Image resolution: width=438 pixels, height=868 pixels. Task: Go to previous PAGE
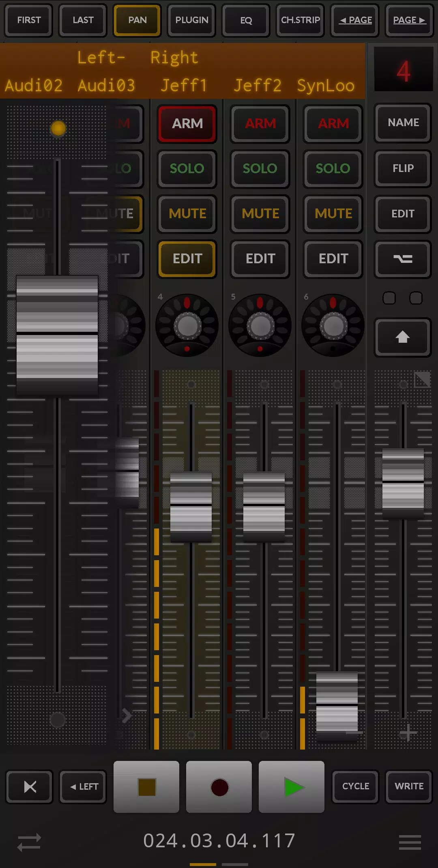pyautogui.click(x=355, y=20)
